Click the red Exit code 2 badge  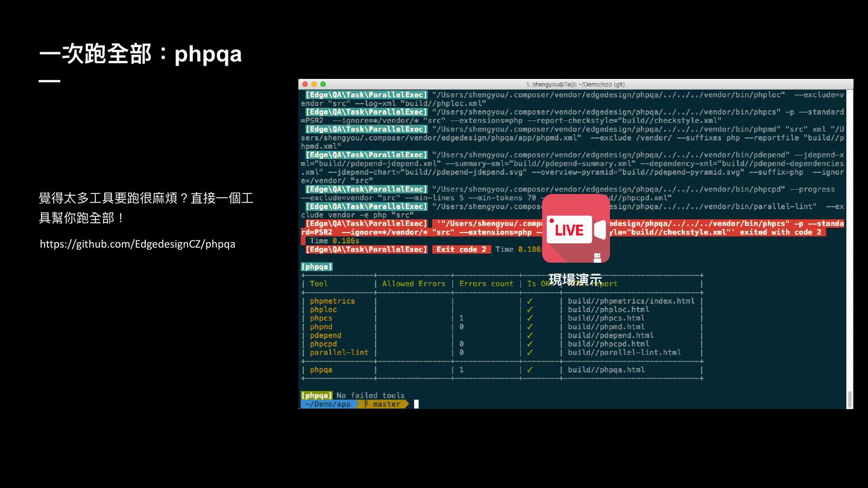pyautogui.click(x=462, y=249)
